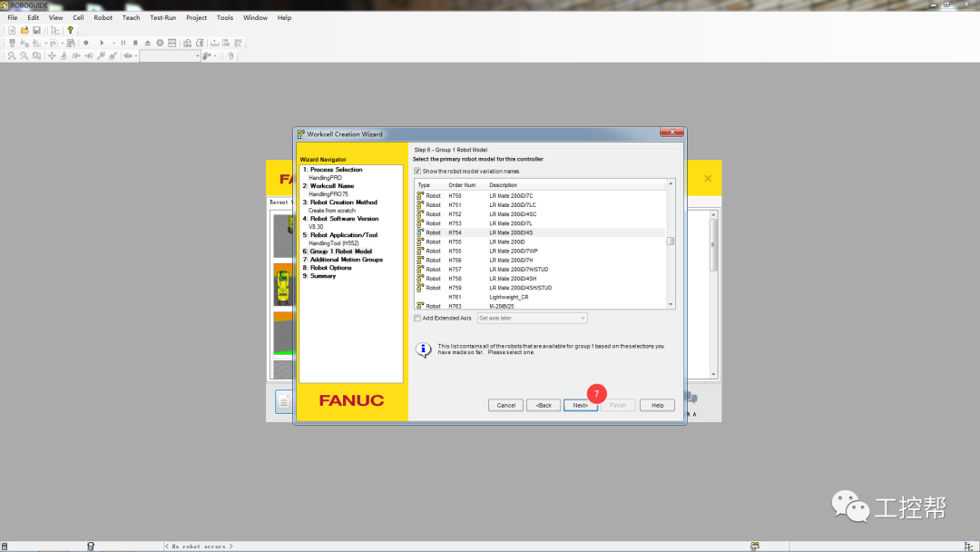Click the Save Cell floppy icon
The height and width of the screenshot is (552, 980).
coord(37,30)
